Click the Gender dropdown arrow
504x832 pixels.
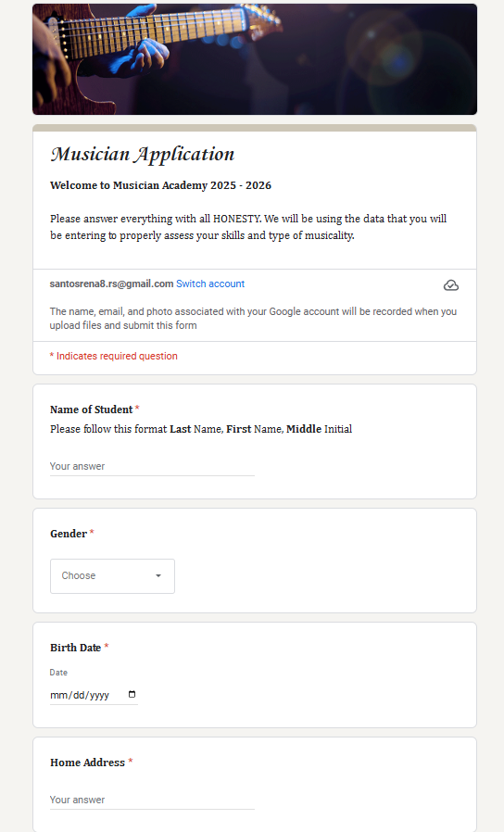tap(158, 575)
